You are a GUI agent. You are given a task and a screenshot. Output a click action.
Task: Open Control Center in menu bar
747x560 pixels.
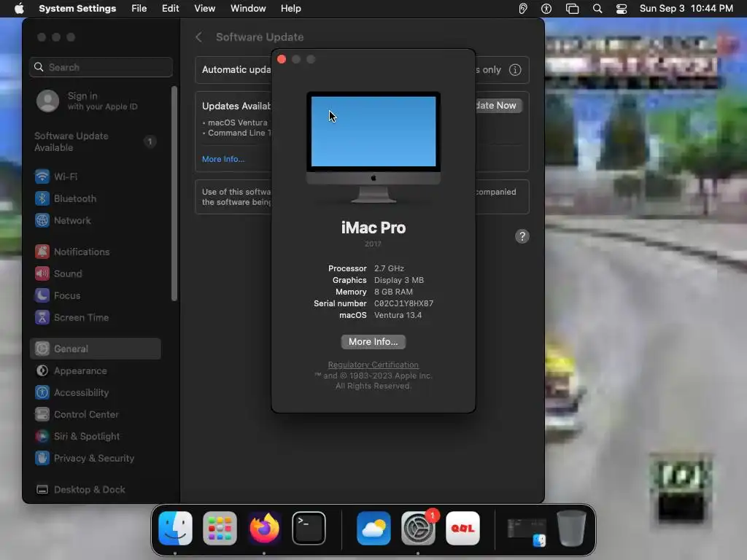point(622,9)
